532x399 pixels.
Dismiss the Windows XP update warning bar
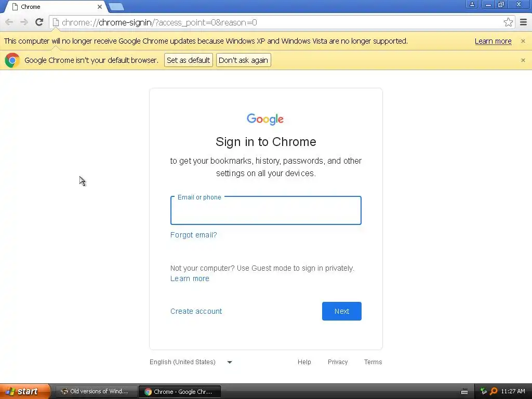pos(523,41)
